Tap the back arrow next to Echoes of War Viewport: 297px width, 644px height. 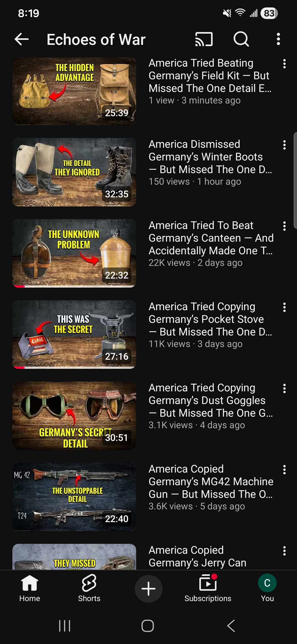[x=21, y=39]
